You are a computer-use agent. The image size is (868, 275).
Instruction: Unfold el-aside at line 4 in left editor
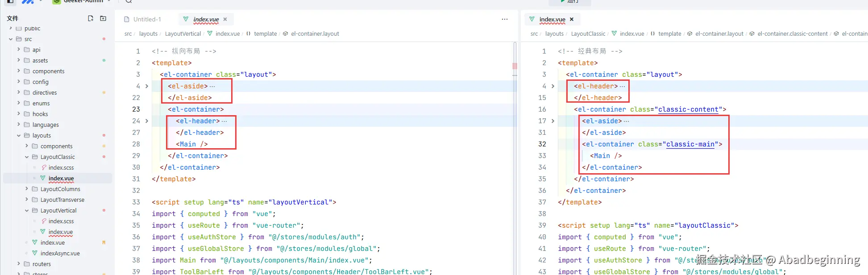pyautogui.click(x=147, y=86)
